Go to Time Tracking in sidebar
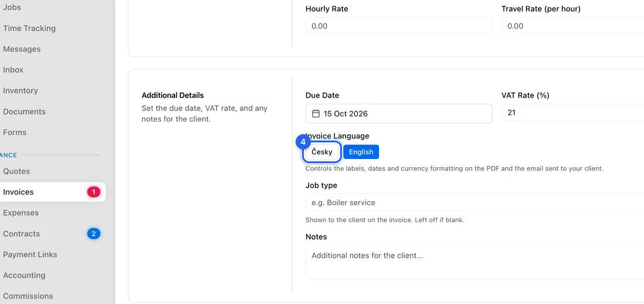The width and height of the screenshot is (644, 304). click(30, 28)
